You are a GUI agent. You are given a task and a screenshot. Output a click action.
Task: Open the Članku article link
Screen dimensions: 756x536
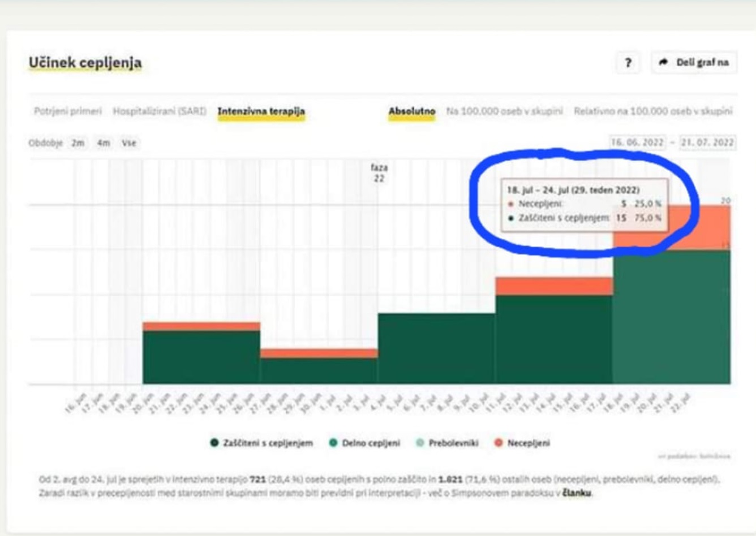coord(577,493)
